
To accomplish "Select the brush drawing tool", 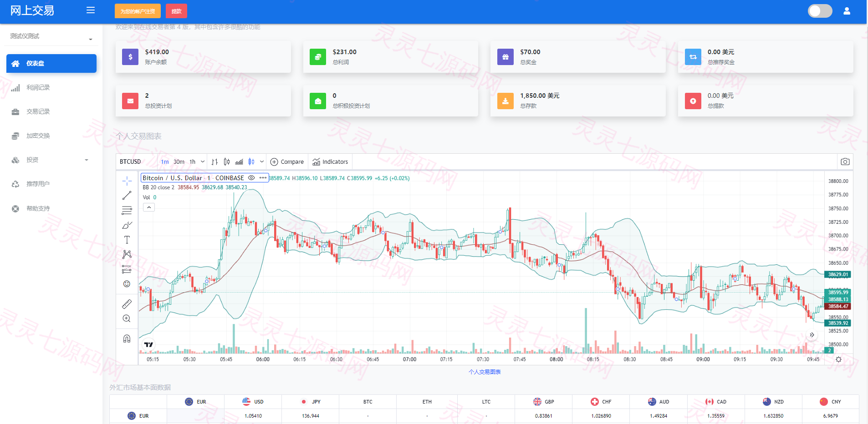I will (x=127, y=225).
